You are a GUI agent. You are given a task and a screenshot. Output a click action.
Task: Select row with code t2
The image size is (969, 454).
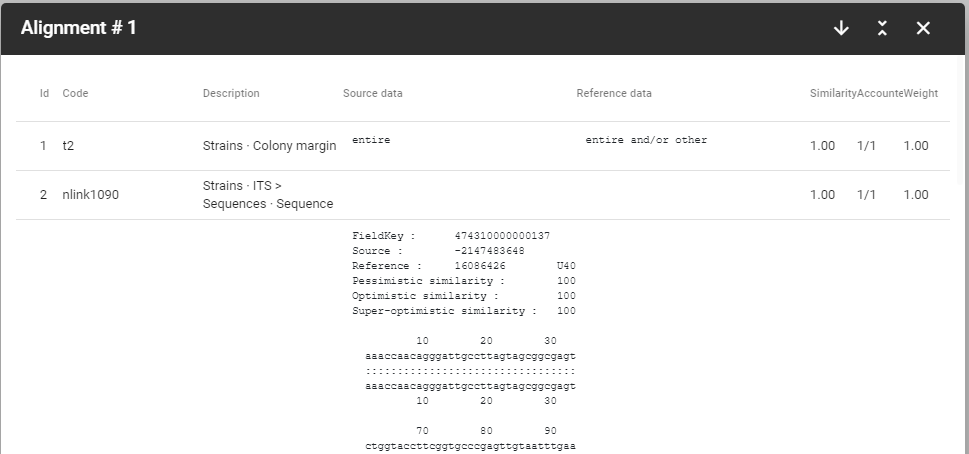483,146
